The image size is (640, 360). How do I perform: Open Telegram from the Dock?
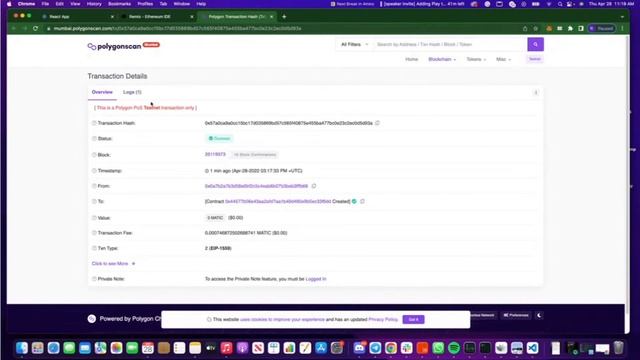[375, 348]
